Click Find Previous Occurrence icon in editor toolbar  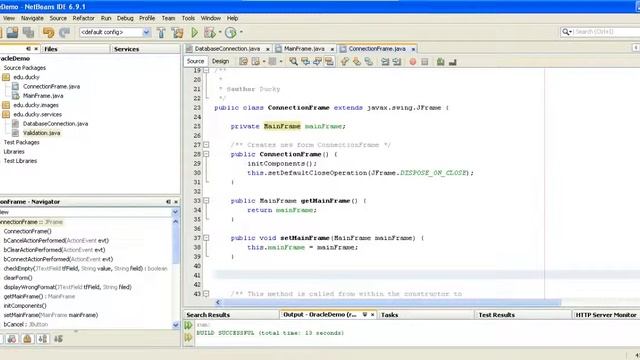(x=305, y=62)
